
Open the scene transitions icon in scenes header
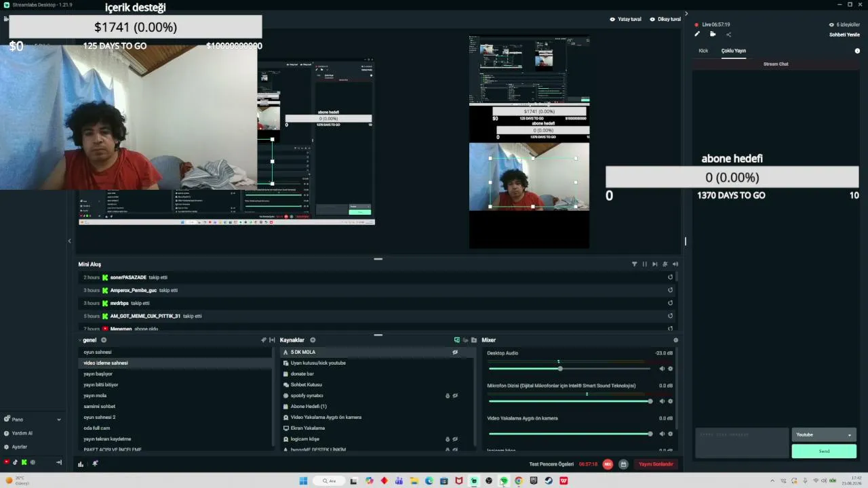click(x=264, y=340)
